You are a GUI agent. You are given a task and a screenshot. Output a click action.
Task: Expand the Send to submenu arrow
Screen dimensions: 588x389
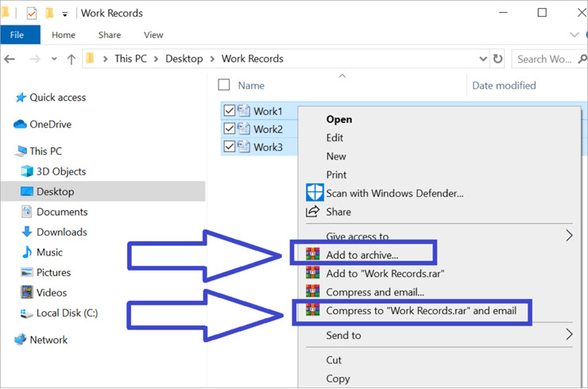click(x=569, y=335)
